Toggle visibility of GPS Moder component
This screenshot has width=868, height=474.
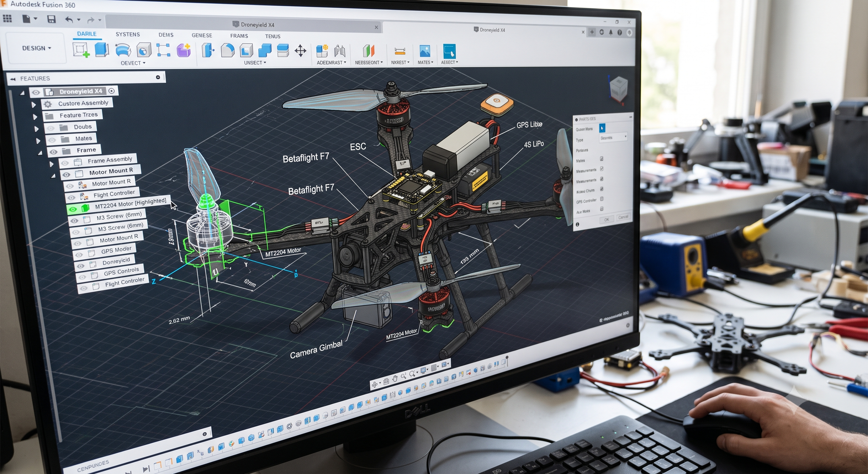point(79,255)
